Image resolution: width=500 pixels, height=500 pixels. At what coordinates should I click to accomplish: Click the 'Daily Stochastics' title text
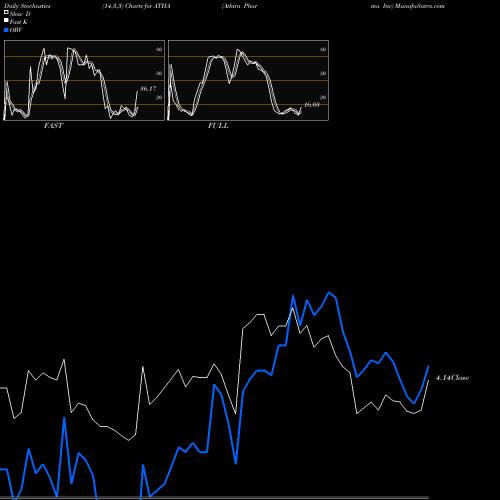click(27, 6)
